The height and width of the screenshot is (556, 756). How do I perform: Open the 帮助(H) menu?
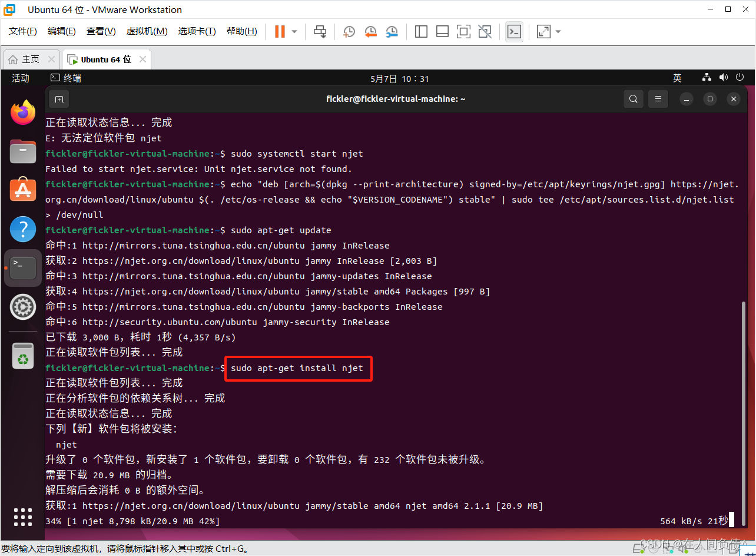point(241,31)
